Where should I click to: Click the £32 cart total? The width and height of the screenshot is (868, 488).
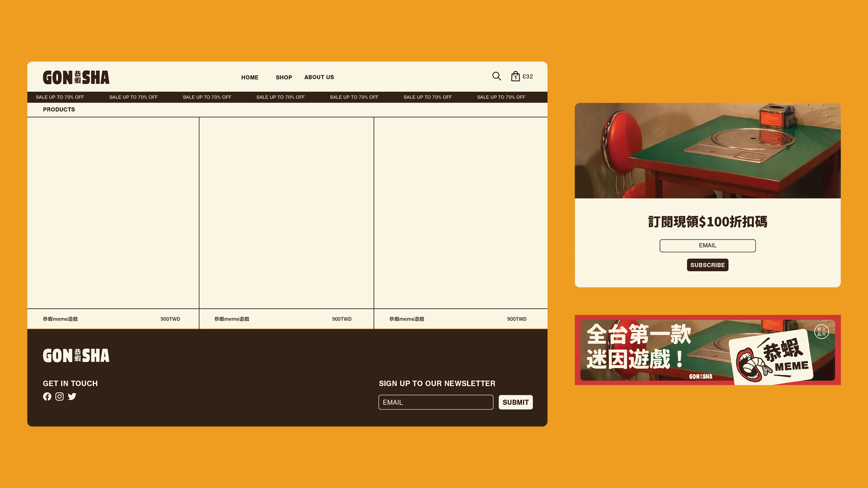coord(528,76)
